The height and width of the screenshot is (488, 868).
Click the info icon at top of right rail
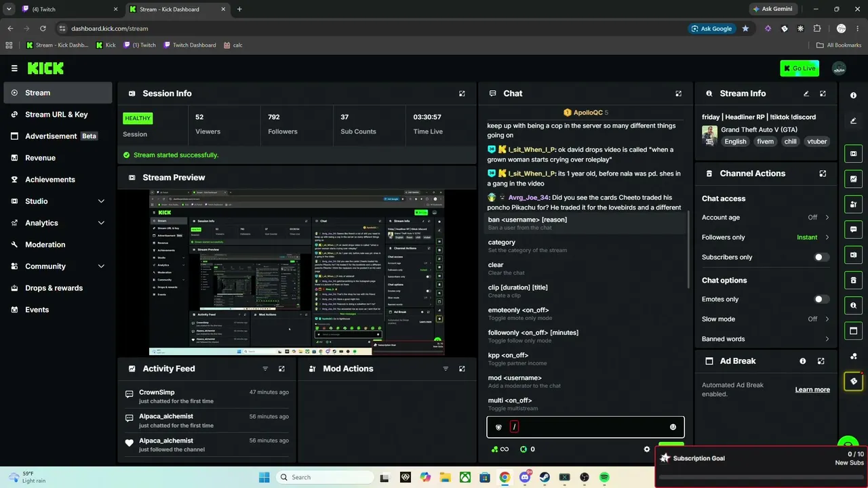pyautogui.click(x=854, y=96)
